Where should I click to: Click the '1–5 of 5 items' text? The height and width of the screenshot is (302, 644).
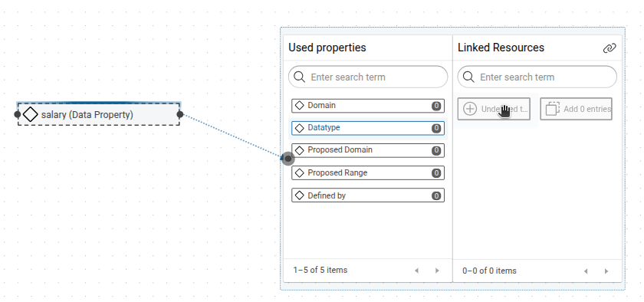(320, 270)
